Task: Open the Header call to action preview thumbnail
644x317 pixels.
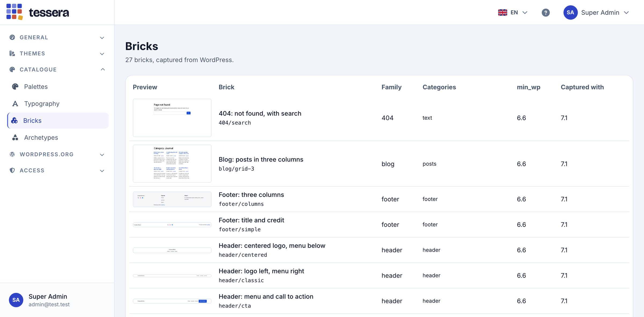Action: (x=172, y=301)
